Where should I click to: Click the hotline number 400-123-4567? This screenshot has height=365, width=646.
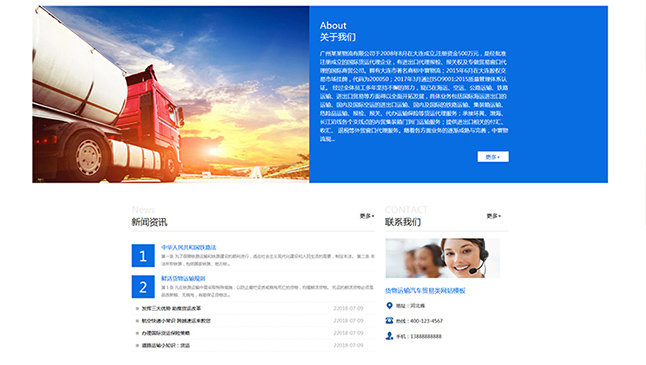click(426, 321)
